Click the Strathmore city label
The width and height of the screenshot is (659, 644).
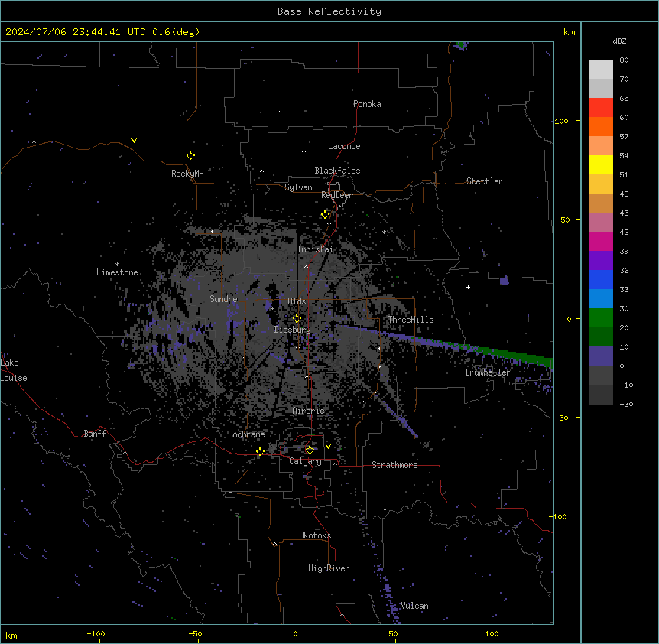[394, 465]
